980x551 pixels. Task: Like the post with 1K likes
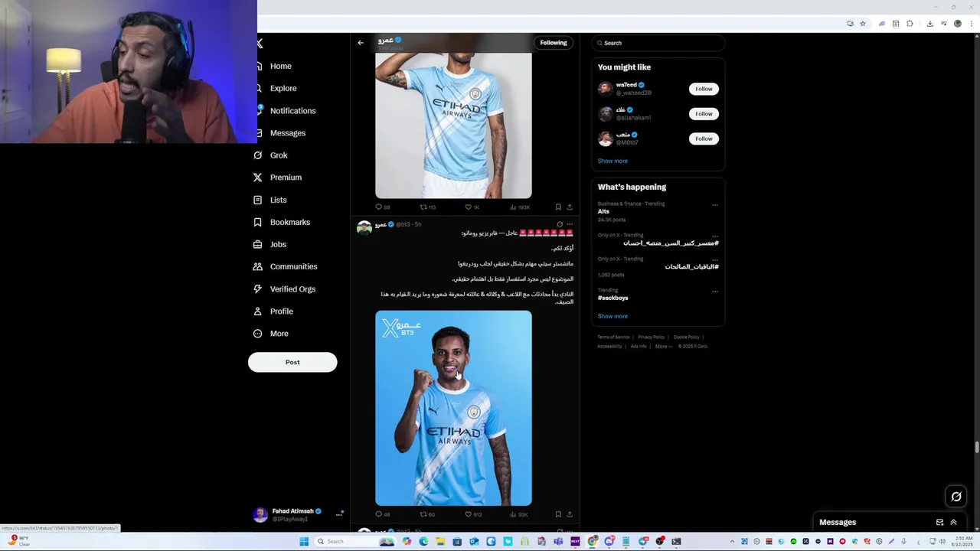(x=472, y=207)
